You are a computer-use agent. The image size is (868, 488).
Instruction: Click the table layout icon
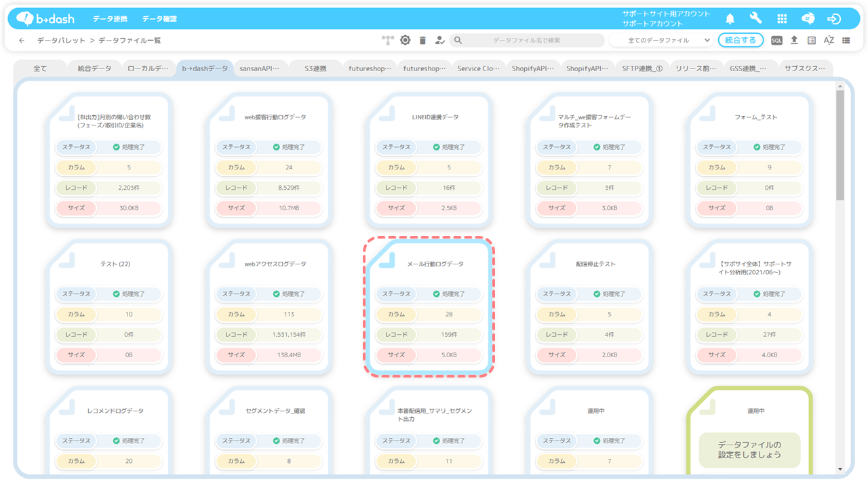[x=812, y=41]
